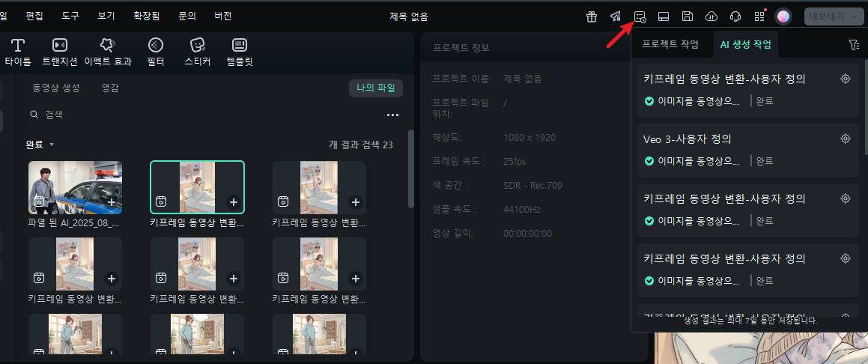
Task: Select the green-bordered keyframe thumbnail
Action: [x=197, y=187]
